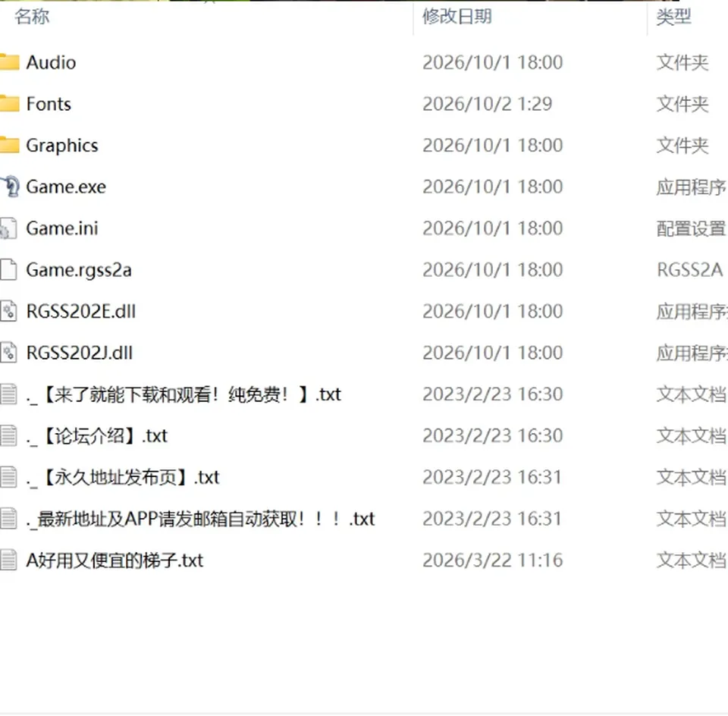The width and height of the screenshot is (728, 716).
Task: Select the Graphics folder icon
Action: (x=9, y=146)
